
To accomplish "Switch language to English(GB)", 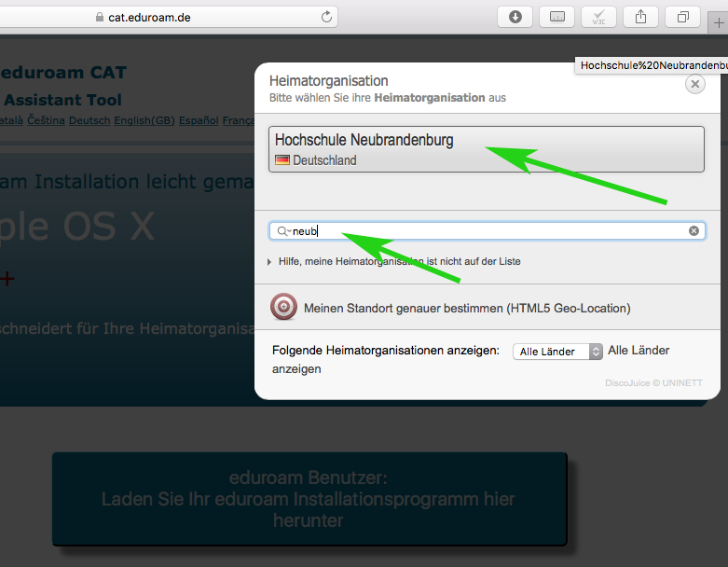I will pyautogui.click(x=144, y=120).
